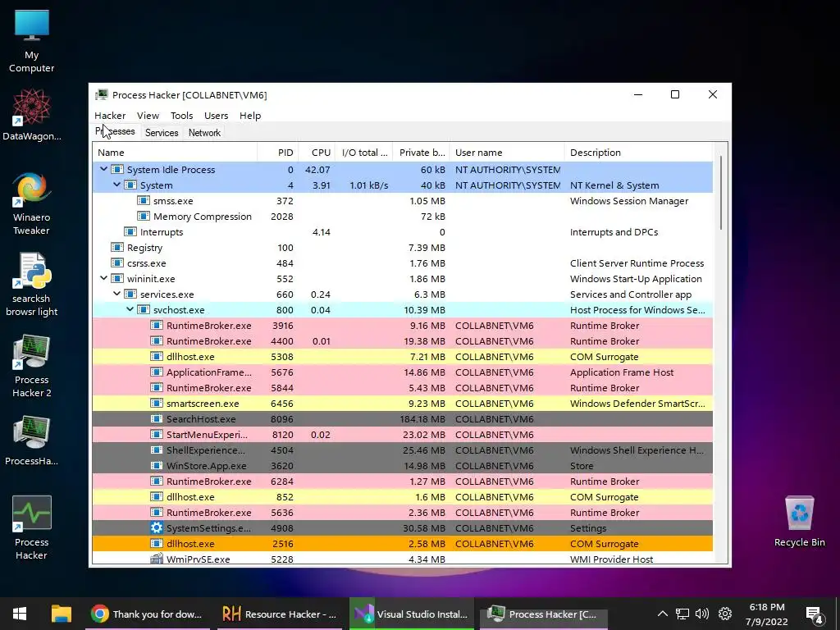Image resolution: width=840 pixels, height=630 pixels.
Task: Open the volume icon in system tray
Action: 702,614
